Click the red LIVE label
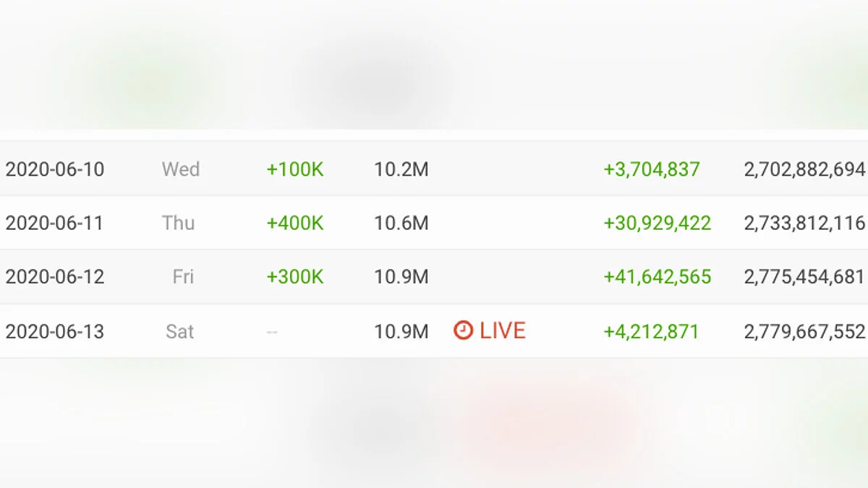Viewport: 868px width, 488px height. click(502, 330)
